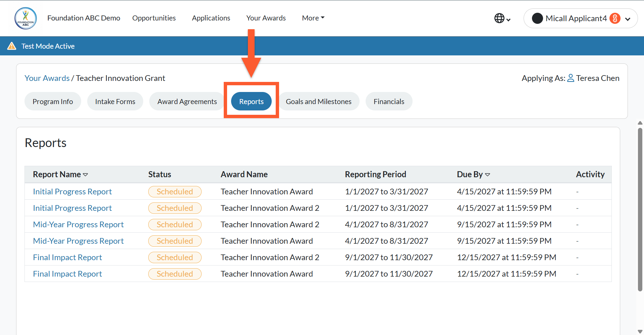Viewport: 644px width, 335px height.
Task: Select the Reports tab
Action: pos(251,101)
